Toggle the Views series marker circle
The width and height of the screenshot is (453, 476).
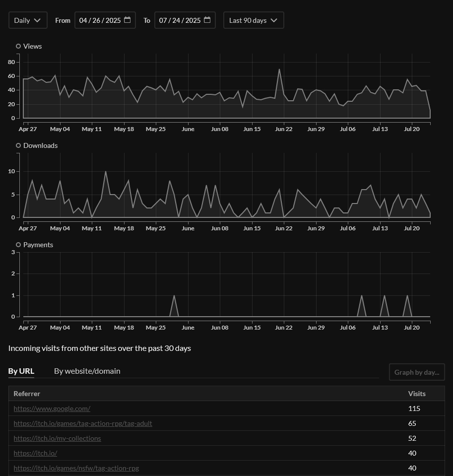[x=18, y=46]
